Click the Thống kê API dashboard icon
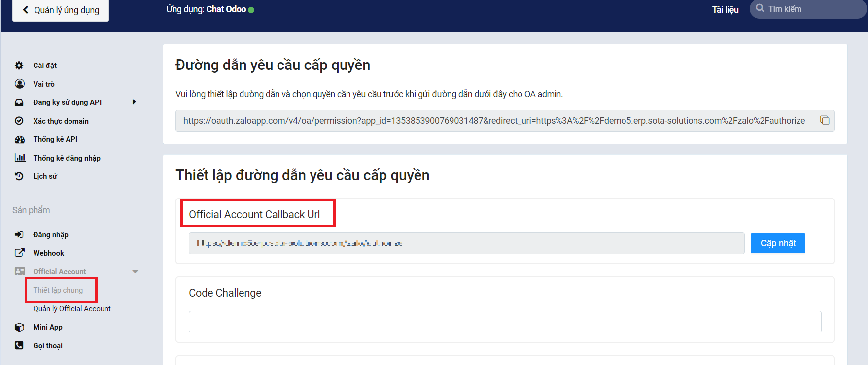This screenshot has width=868, height=365. pyautogui.click(x=19, y=139)
